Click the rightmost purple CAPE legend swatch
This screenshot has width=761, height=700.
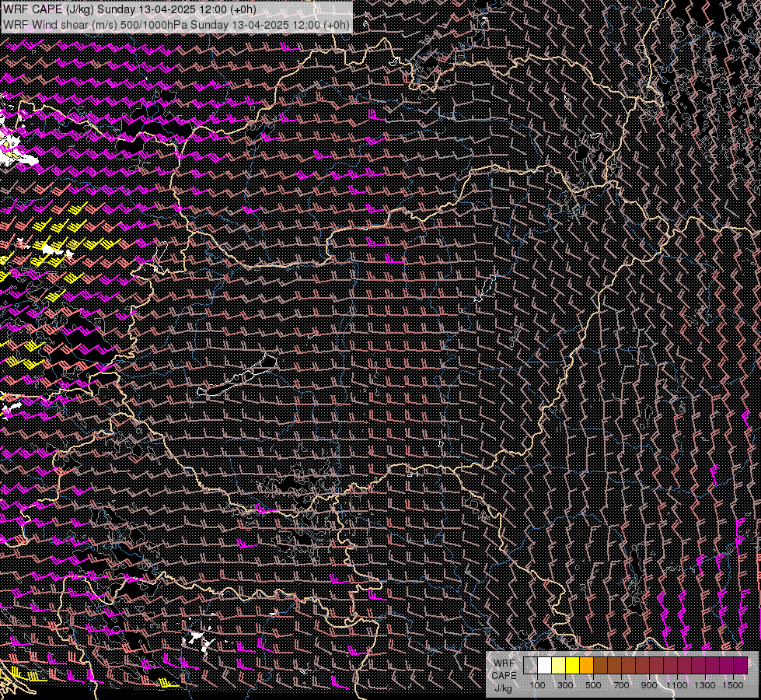(741, 665)
